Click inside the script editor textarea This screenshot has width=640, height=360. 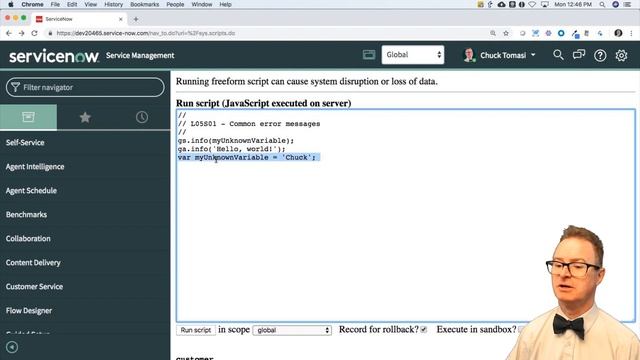point(406,216)
